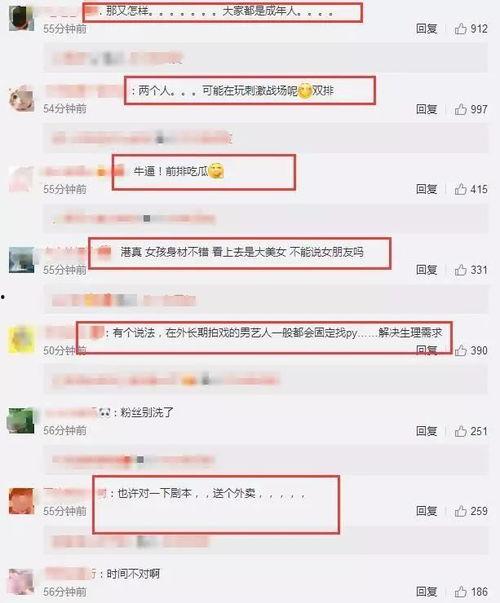Open avatar of first commenter

(22, 18)
